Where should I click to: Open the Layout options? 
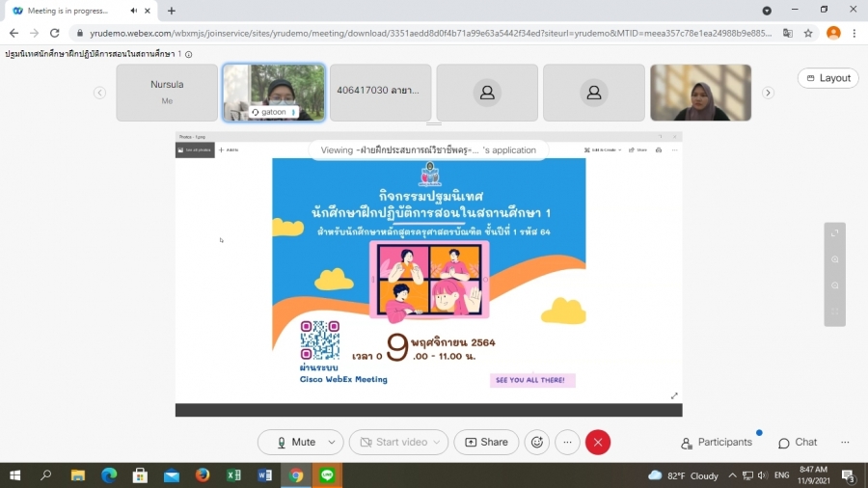click(x=827, y=78)
